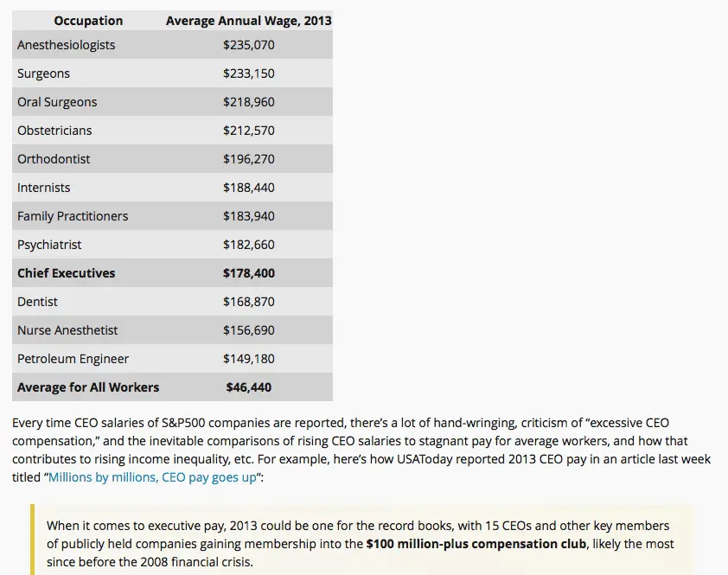Click the Occupation column header
728x575 pixels.
(88, 21)
